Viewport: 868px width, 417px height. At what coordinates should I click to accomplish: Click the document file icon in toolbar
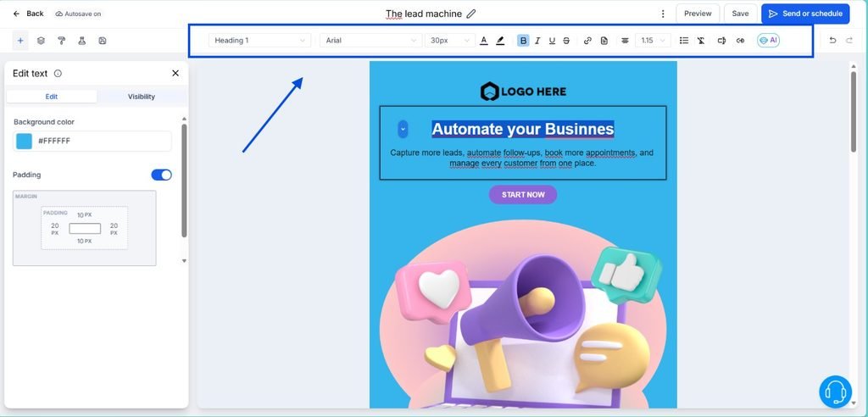click(604, 41)
